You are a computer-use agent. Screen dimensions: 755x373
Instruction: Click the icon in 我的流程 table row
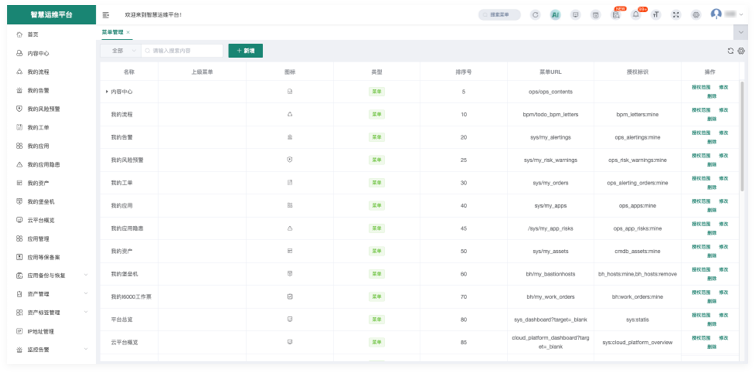(x=290, y=115)
